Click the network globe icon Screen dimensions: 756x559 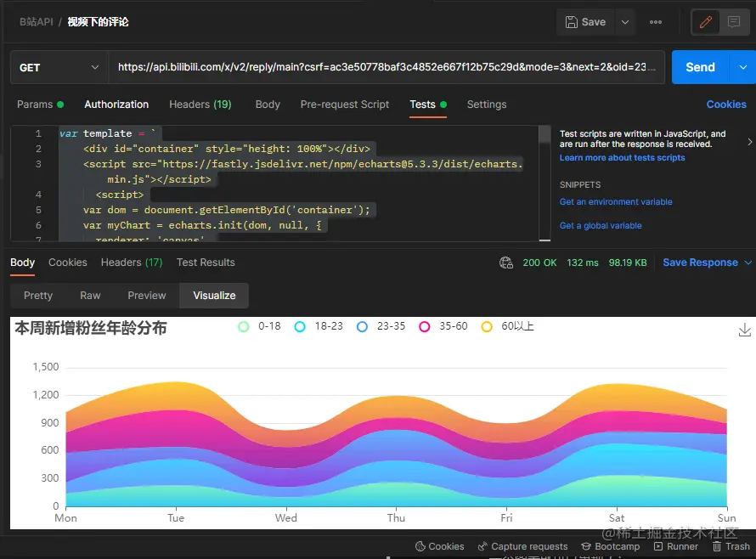[505, 263]
